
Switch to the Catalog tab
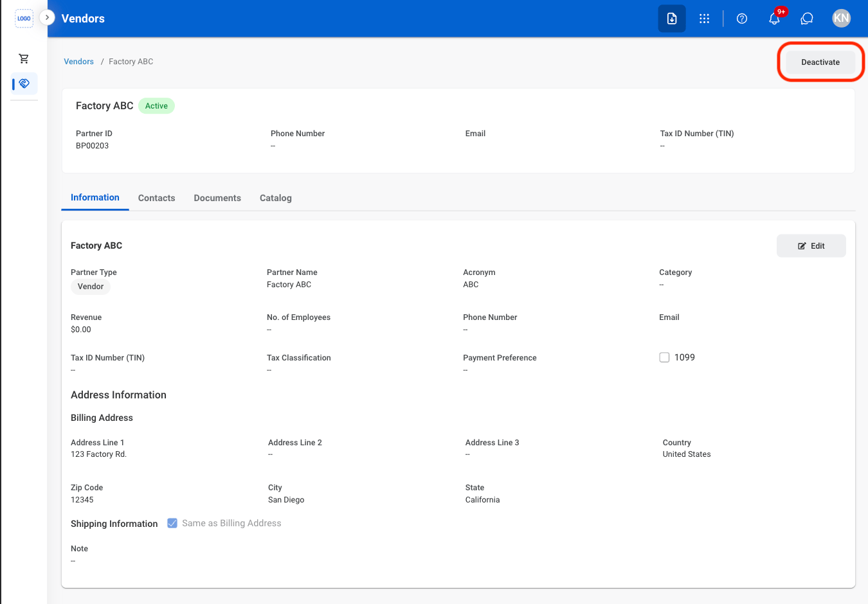pos(276,198)
